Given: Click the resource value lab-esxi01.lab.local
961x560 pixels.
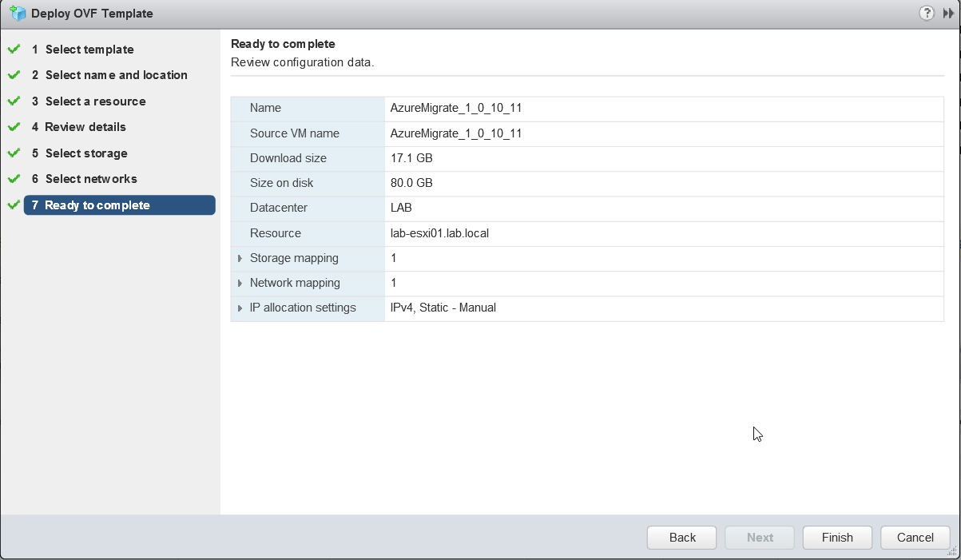Looking at the screenshot, I should pyautogui.click(x=439, y=233).
